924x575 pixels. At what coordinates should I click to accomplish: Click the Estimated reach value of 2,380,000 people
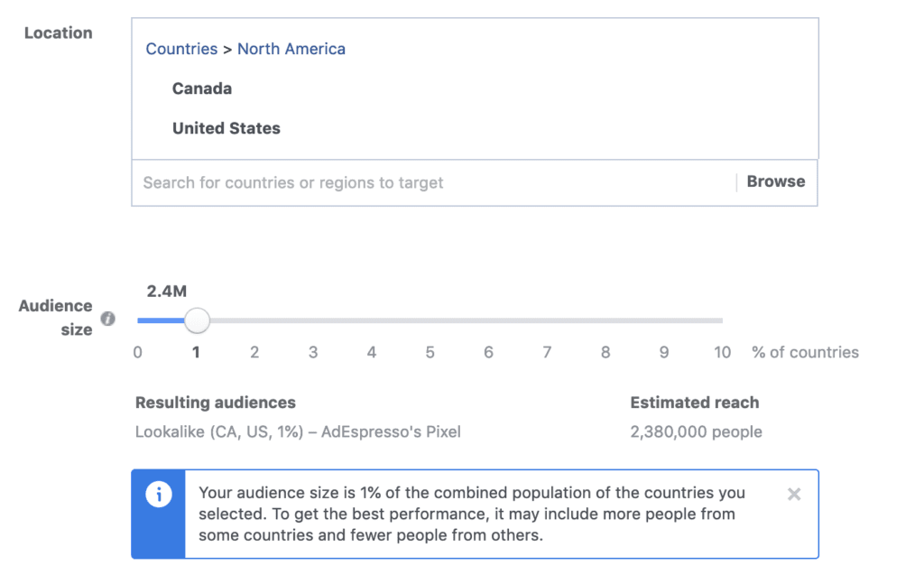[696, 431]
